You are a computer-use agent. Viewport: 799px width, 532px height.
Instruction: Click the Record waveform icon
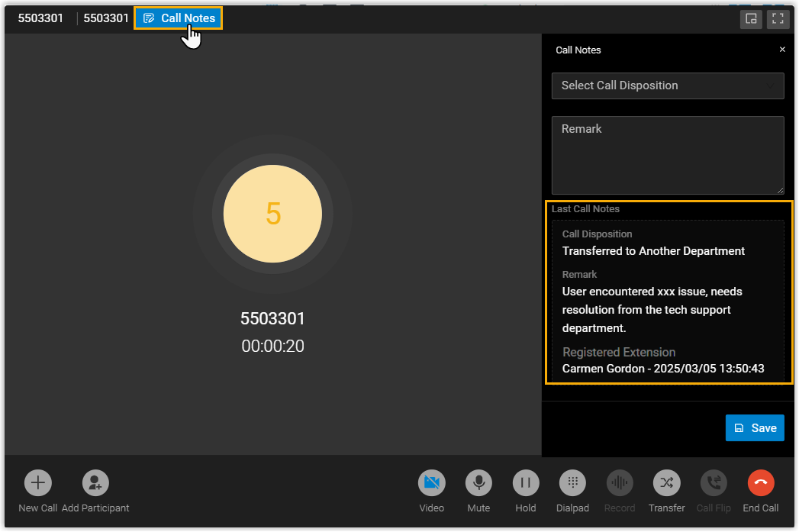[620, 482]
